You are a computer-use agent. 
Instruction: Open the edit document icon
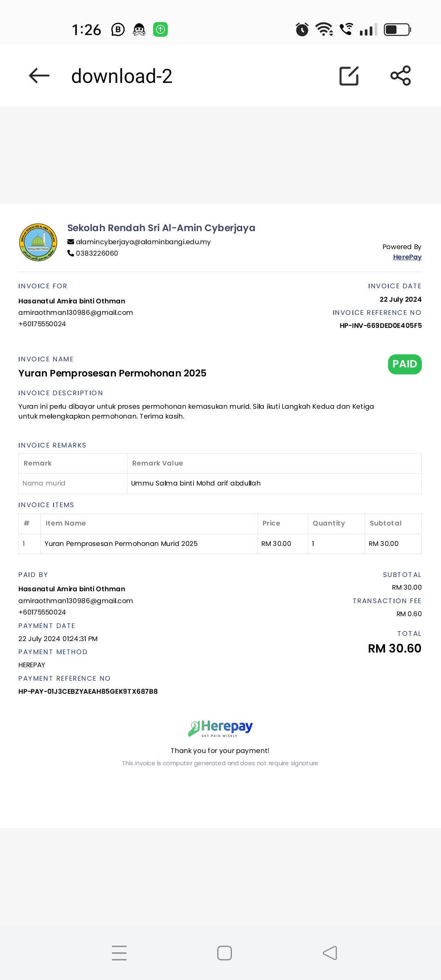click(x=349, y=76)
